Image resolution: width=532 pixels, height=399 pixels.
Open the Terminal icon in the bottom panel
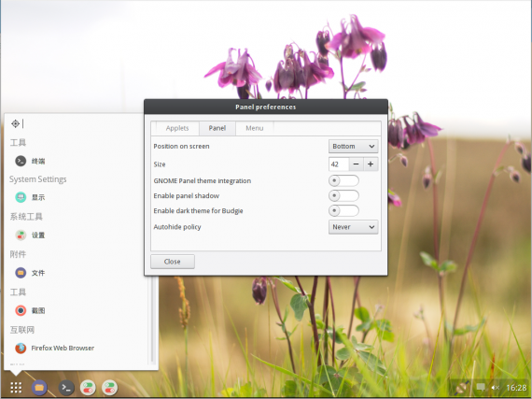pyautogui.click(x=66, y=387)
